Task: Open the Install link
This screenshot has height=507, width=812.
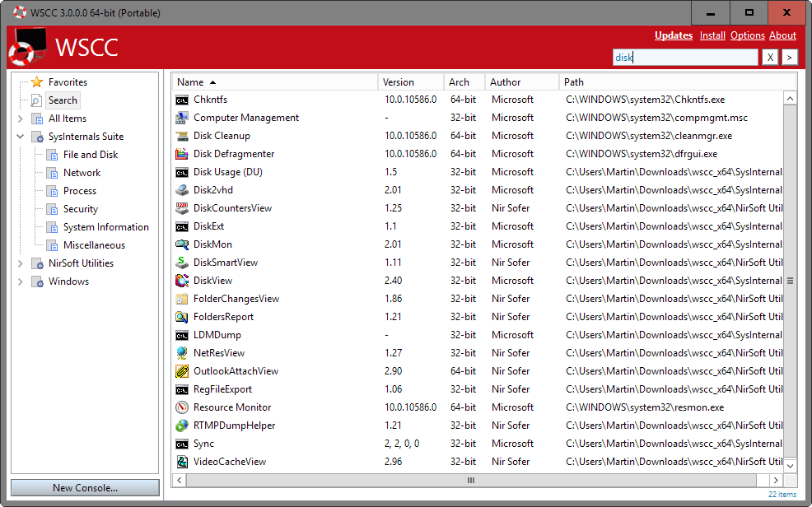Action: coord(712,35)
